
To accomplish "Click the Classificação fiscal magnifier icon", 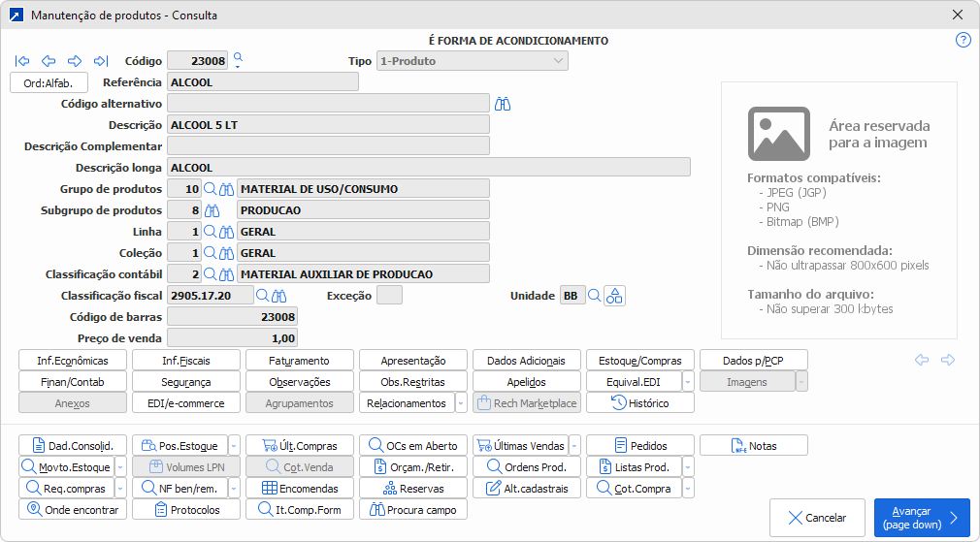I will (x=262, y=296).
